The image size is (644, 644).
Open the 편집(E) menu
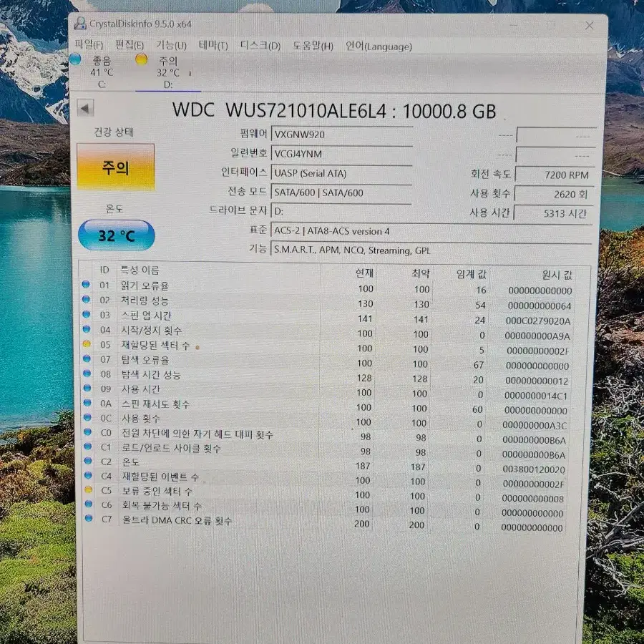click(130, 45)
